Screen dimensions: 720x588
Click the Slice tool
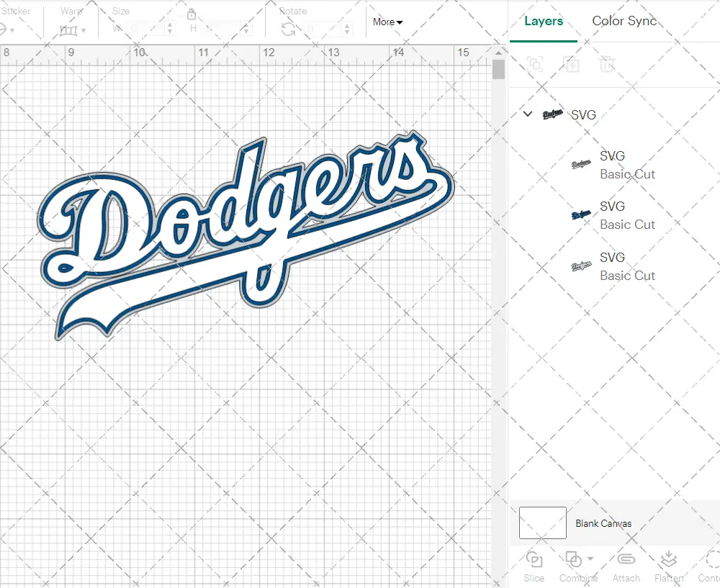point(534,567)
